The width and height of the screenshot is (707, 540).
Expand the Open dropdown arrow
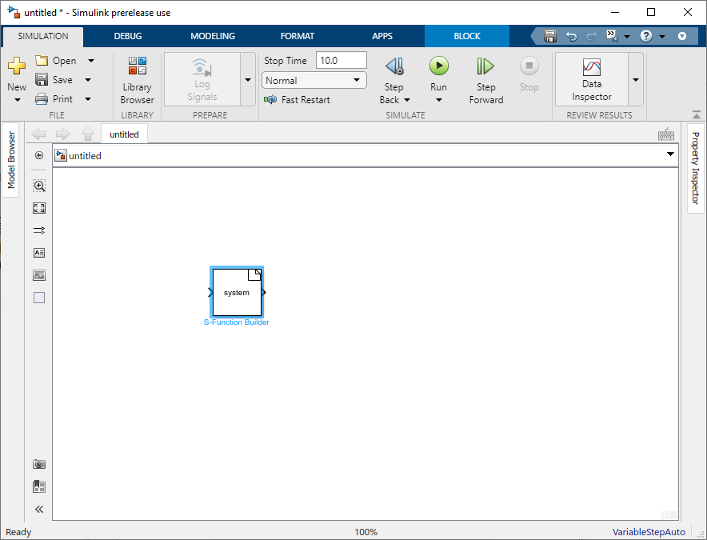(x=91, y=60)
